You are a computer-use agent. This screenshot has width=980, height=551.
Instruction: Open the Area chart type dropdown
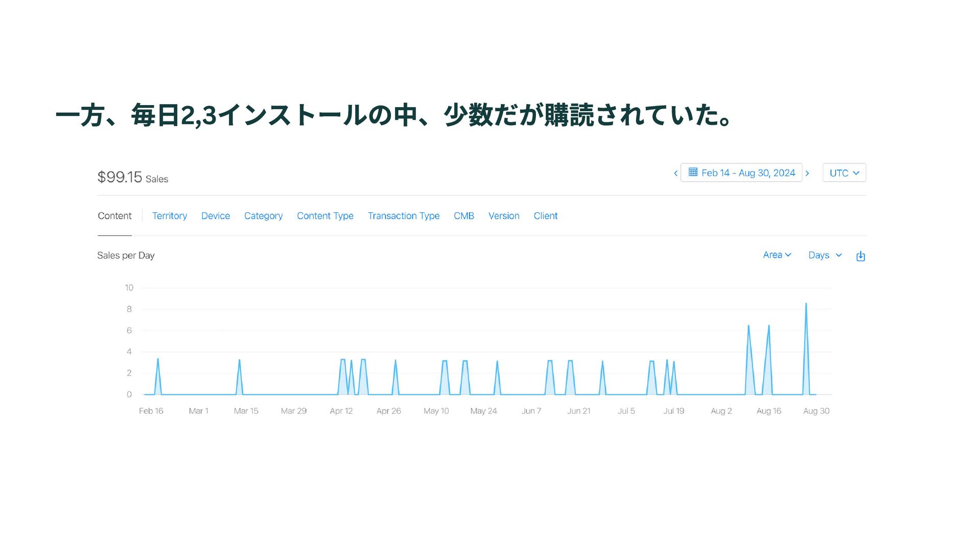click(x=776, y=255)
